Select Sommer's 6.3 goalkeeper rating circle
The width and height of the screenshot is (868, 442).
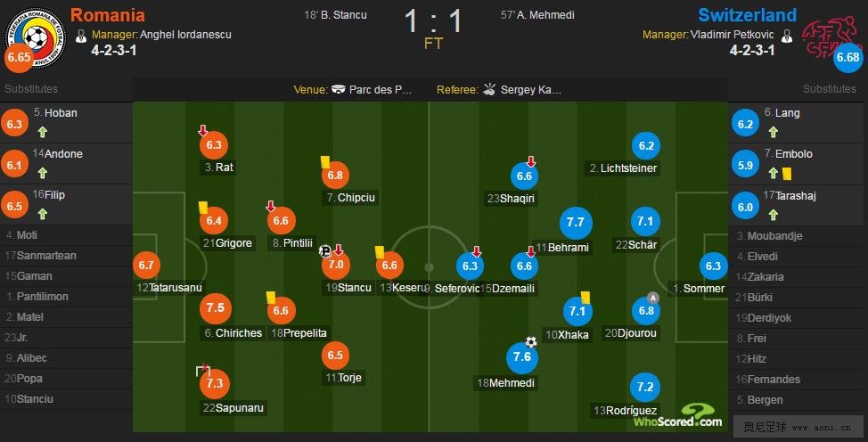tap(713, 266)
